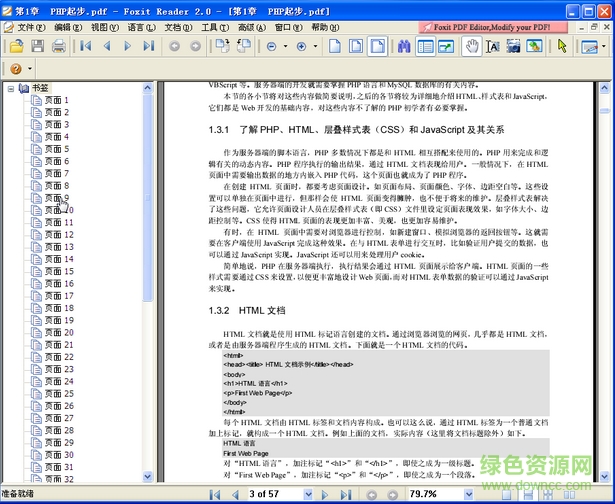Click document scroll up arrow

604,87
